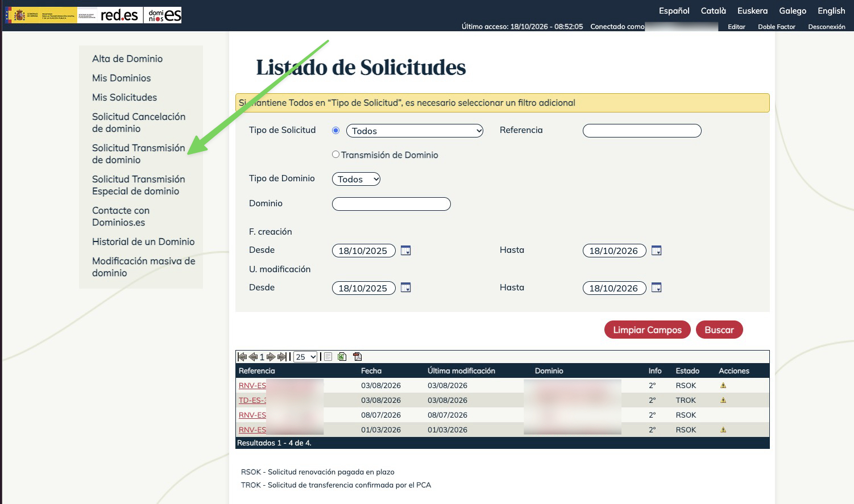Image resolution: width=854 pixels, height=504 pixels.
Task: Select the Tipo de Solicitud radio button
Action: (335, 130)
